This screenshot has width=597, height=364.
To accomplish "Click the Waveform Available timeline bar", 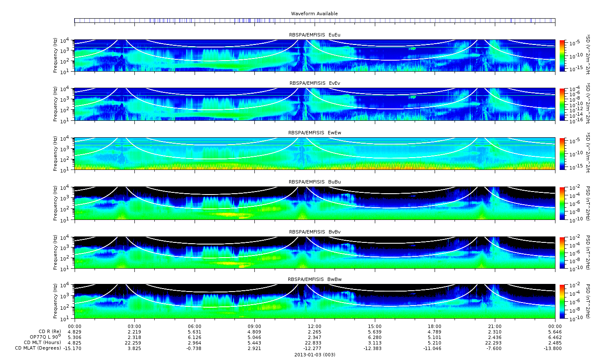I will pos(314,20).
